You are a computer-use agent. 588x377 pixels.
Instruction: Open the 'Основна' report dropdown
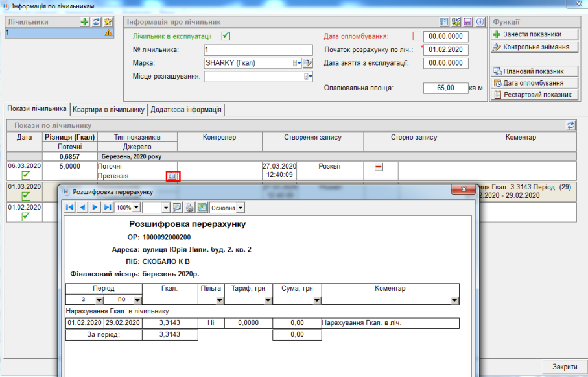coord(241,208)
